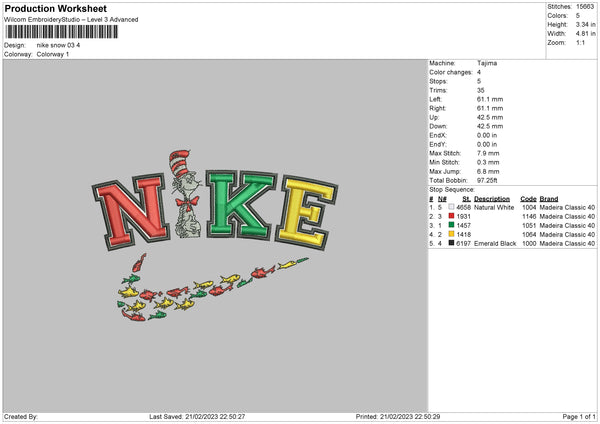The width and height of the screenshot is (600, 424).
Task: Select the red 1931 thread swatch
Action: [452, 216]
